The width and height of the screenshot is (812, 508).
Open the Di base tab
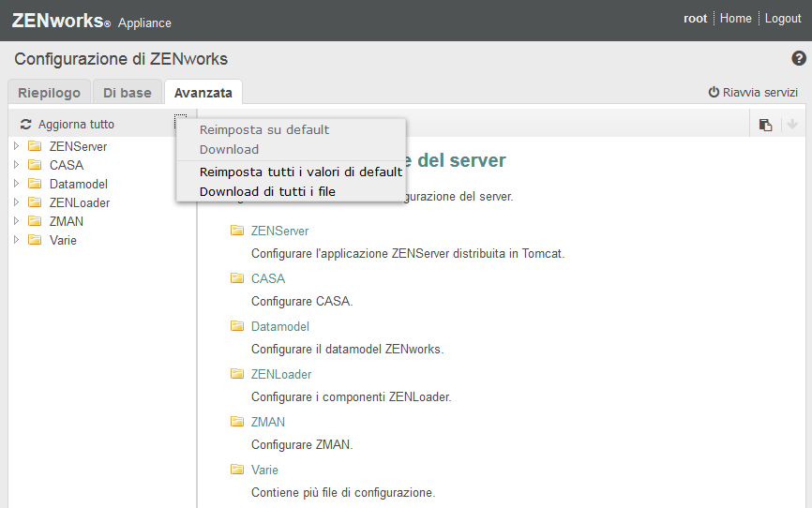click(x=127, y=93)
